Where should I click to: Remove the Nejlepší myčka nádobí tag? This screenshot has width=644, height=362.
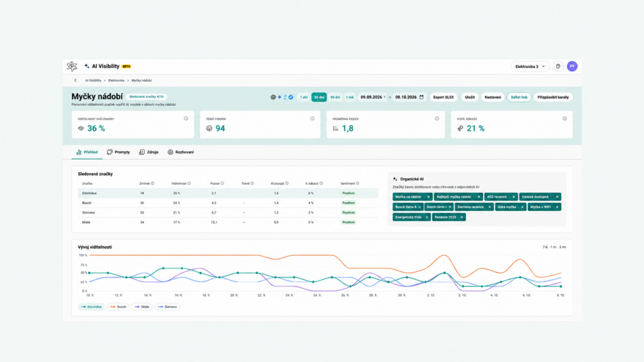[x=479, y=197]
